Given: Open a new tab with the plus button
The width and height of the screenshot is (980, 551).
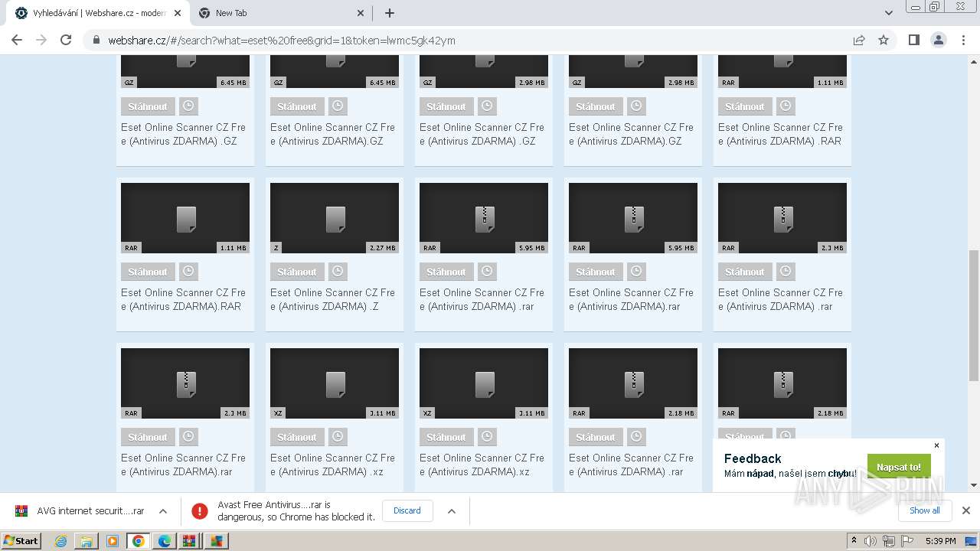Looking at the screenshot, I should tap(389, 13).
